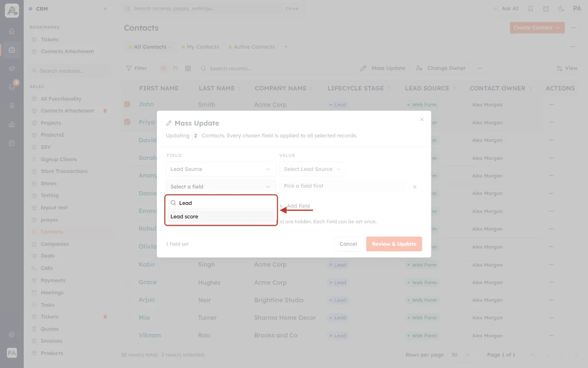Open the bar chart reports icon in the left rail
The width and height of the screenshot is (588, 368).
[12, 124]
